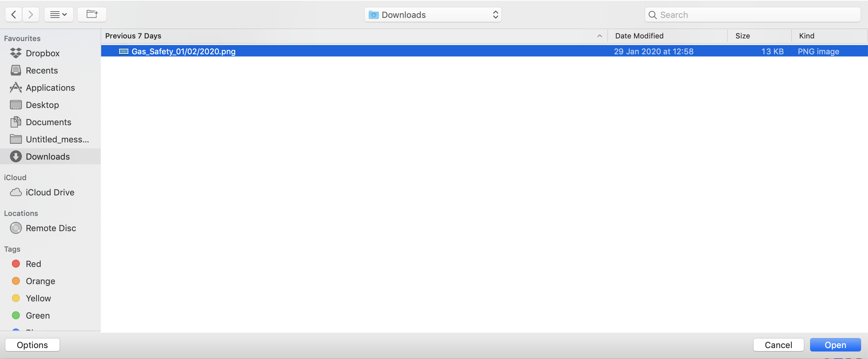The width and height of the screenshot is (868, 359).
Task: Open the Downloads location dropdown
Action: 433,15
